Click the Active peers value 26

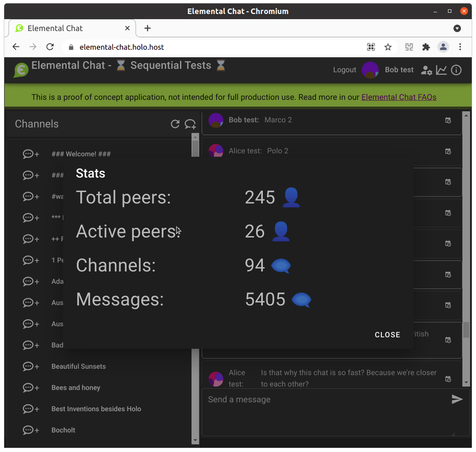(255, 231)
